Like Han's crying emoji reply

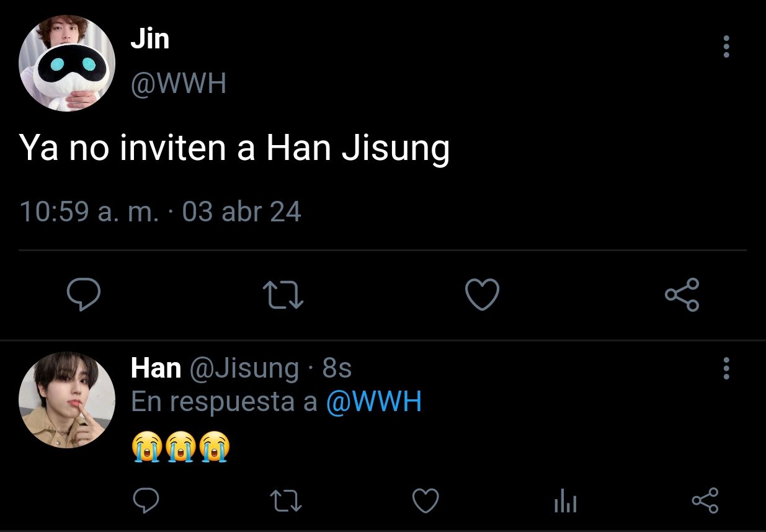coord(426,500)
